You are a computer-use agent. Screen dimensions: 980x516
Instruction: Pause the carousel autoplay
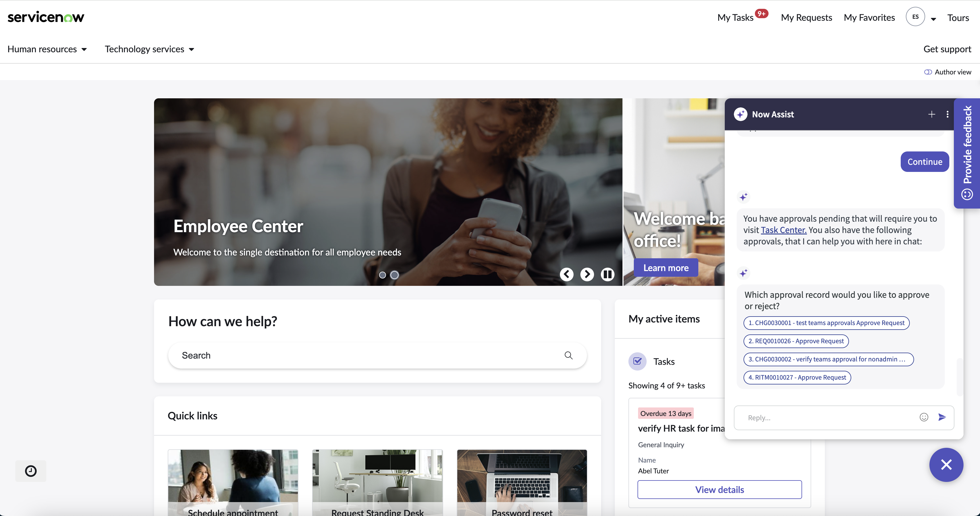(608, 274)
